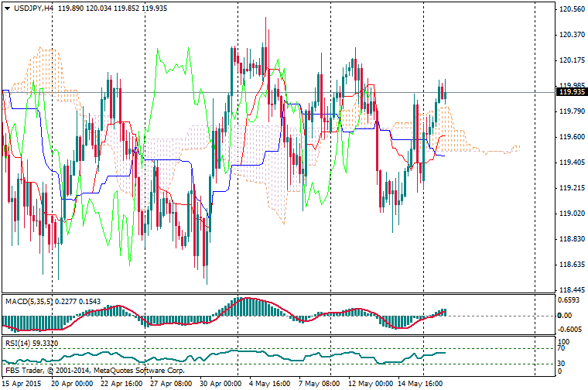
Task: Click the 4 May 16:00 time label
Action: [269, 384]
